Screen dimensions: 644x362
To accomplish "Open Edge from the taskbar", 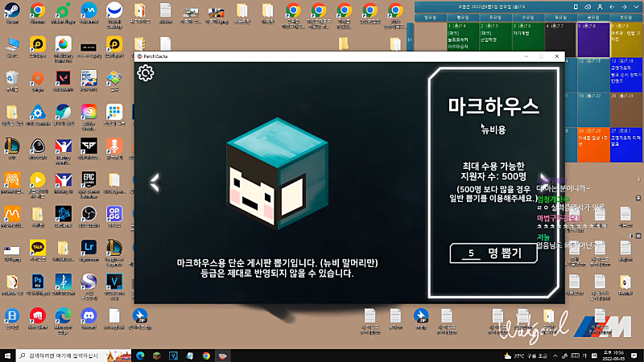I will (140, 356).
